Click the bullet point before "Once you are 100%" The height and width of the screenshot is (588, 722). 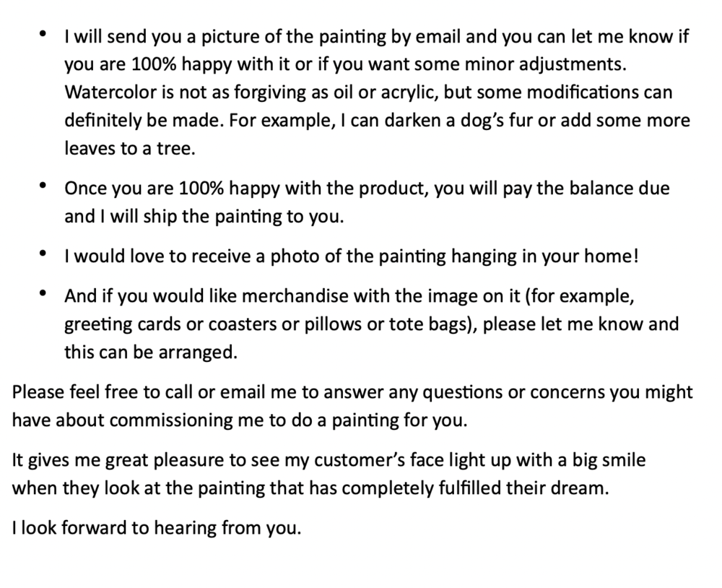pyautogui.click(x=43, y=189)
